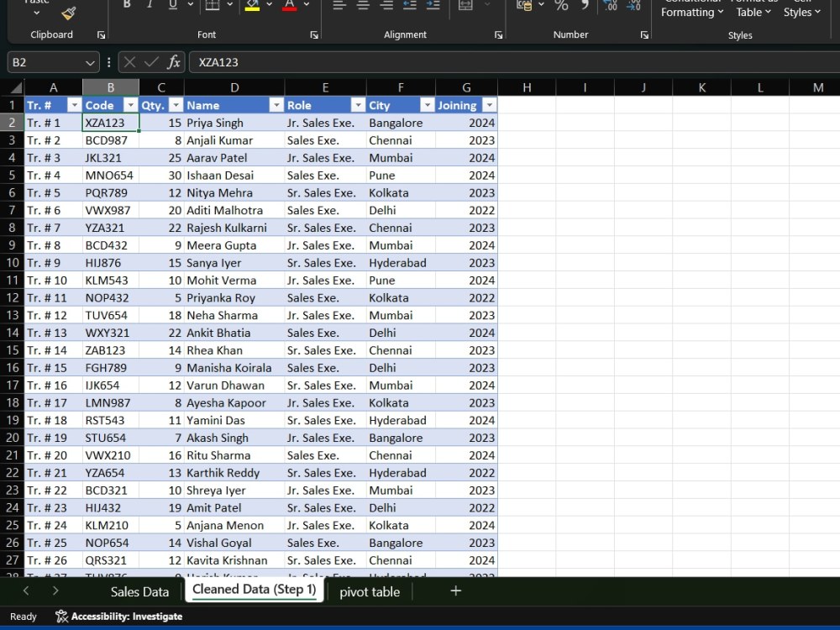Apply comma style
This screenshot has width=840, height=630.
tap(585, 5)
